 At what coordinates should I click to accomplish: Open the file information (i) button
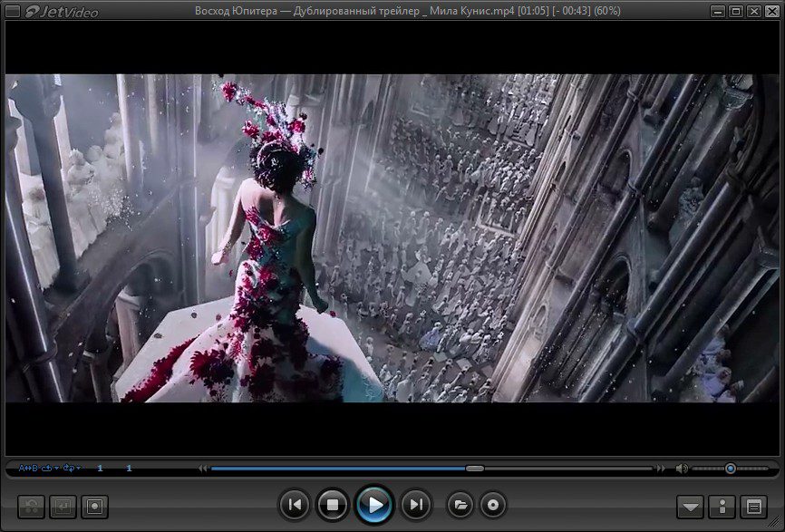pos(722,507)
